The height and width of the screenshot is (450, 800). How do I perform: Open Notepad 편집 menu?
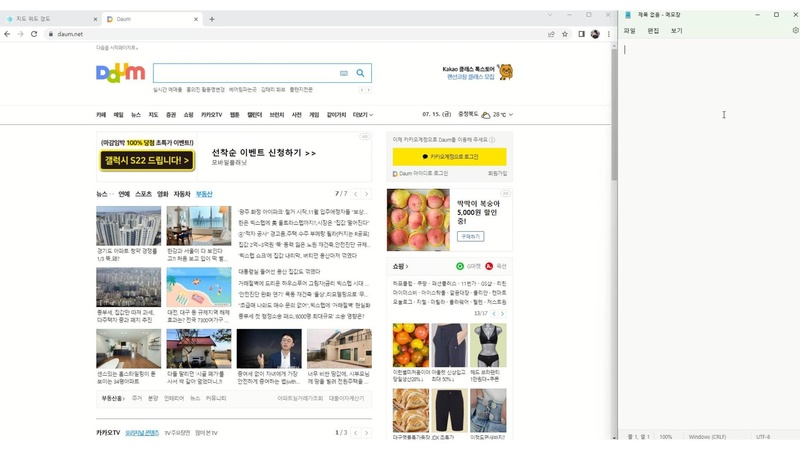(653, 31)
